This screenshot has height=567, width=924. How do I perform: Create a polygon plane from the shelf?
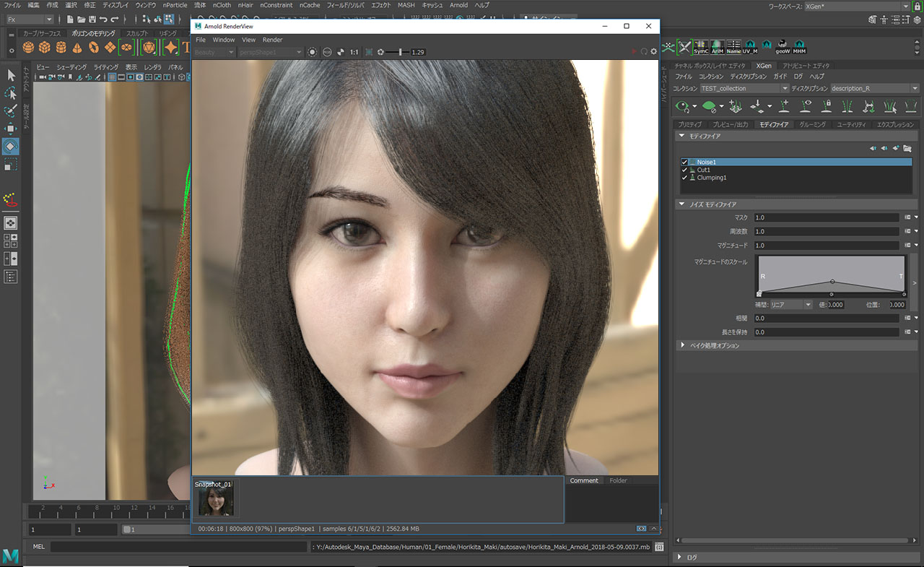[110, 47]
